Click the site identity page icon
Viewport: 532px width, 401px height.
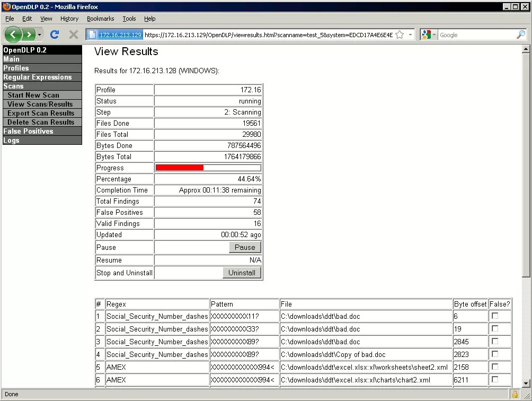[x=92, y=34]
